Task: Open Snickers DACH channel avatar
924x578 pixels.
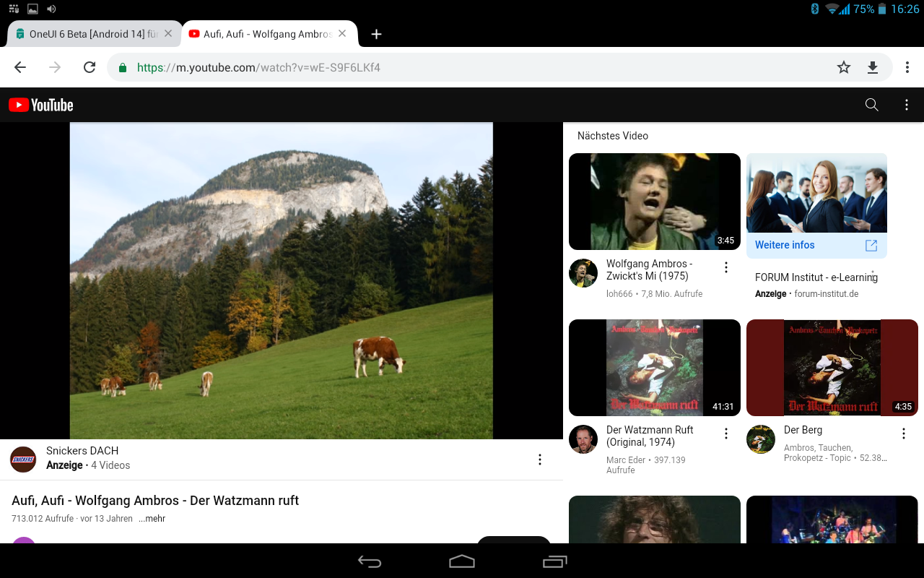Action: 23,459
